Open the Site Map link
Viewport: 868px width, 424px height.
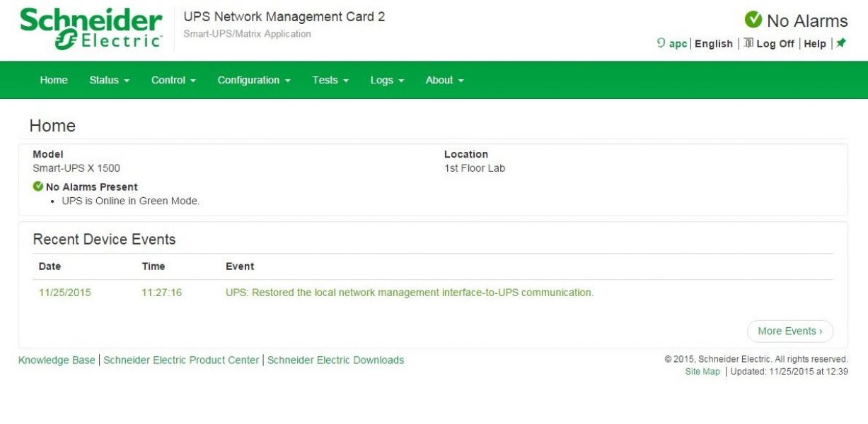pyautogui.click(x=702, y=372)
